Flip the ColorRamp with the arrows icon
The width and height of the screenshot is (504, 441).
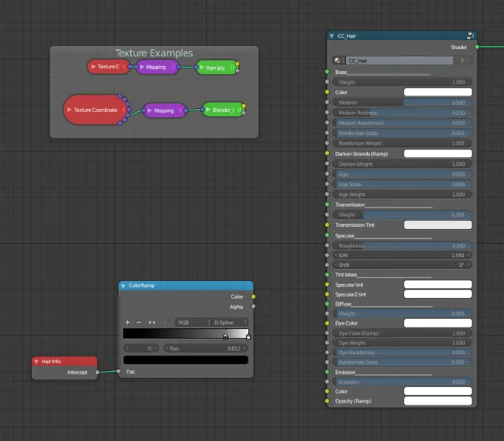[x=152, y=322]
